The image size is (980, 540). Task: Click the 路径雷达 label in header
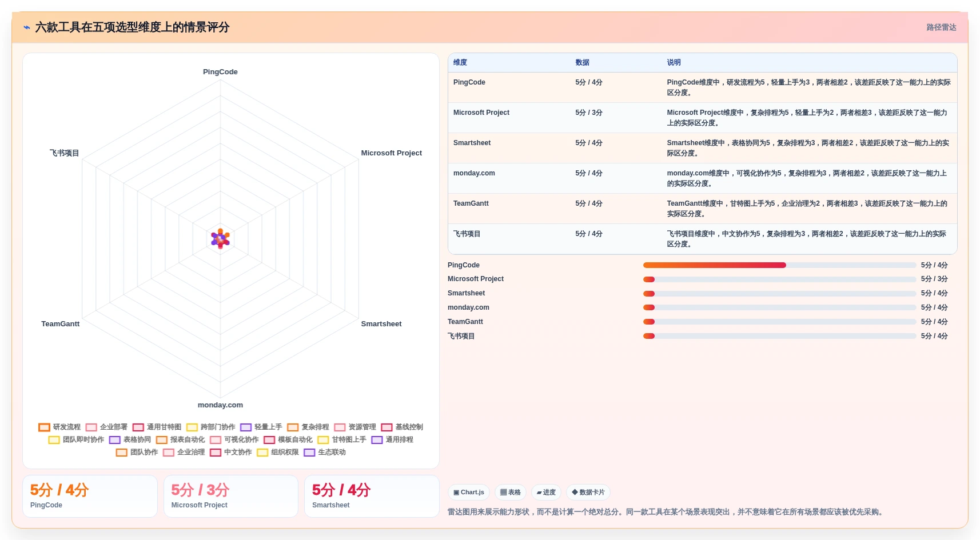[x=941, y=27]
